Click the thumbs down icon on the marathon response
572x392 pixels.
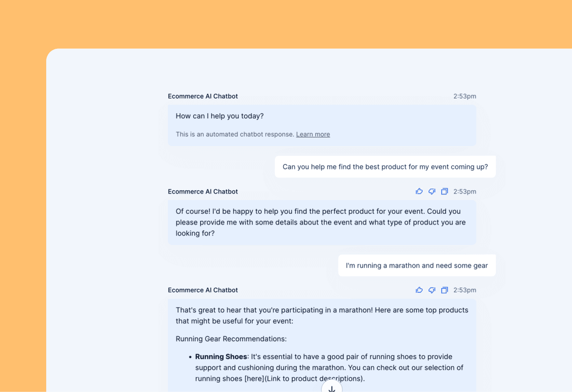432,290
